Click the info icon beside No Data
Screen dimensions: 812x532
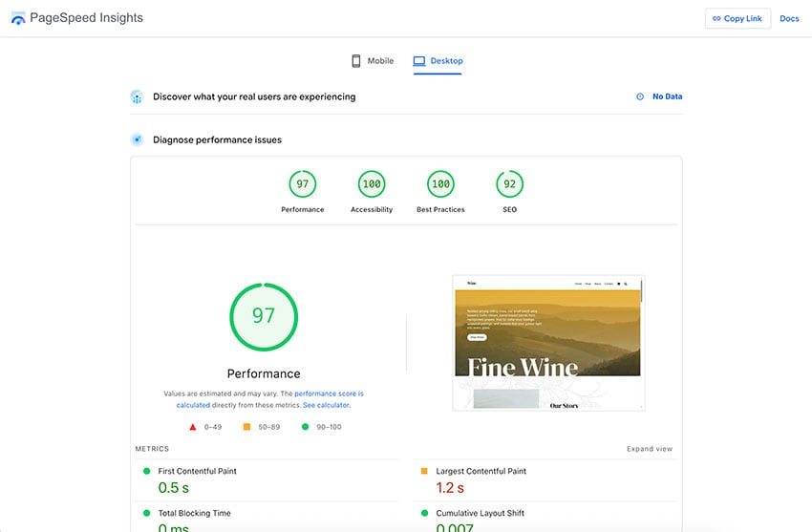tap(640, 96)
